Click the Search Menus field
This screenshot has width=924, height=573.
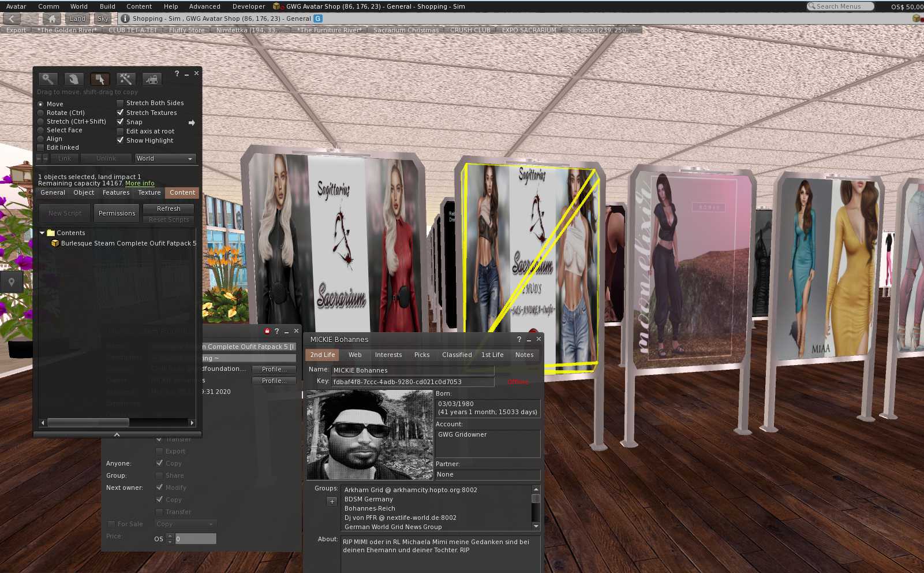coord(840,6)
